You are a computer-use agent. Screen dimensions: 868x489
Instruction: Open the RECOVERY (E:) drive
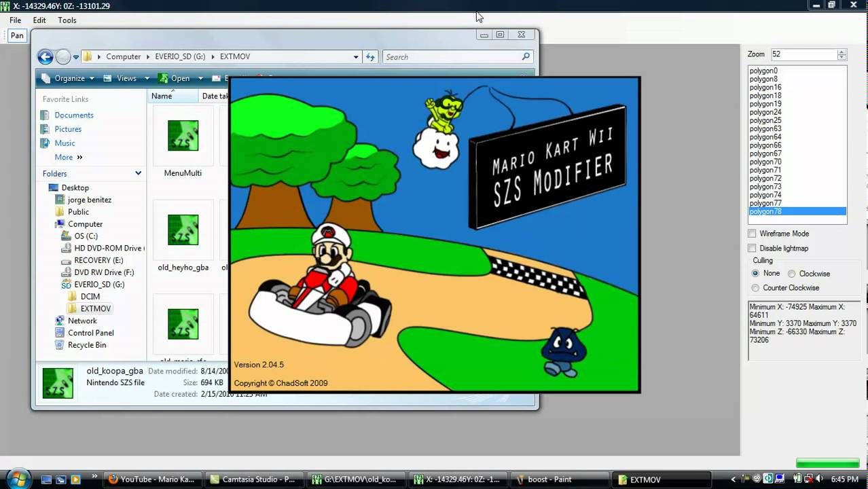pyautogui.click(x=98, y=261)
